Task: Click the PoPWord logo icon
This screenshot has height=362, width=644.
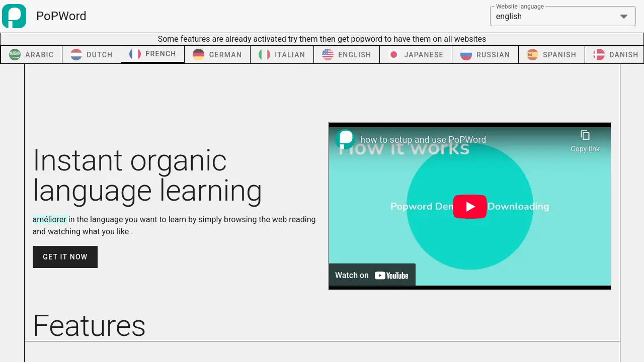Action: [x=14, y=16]
